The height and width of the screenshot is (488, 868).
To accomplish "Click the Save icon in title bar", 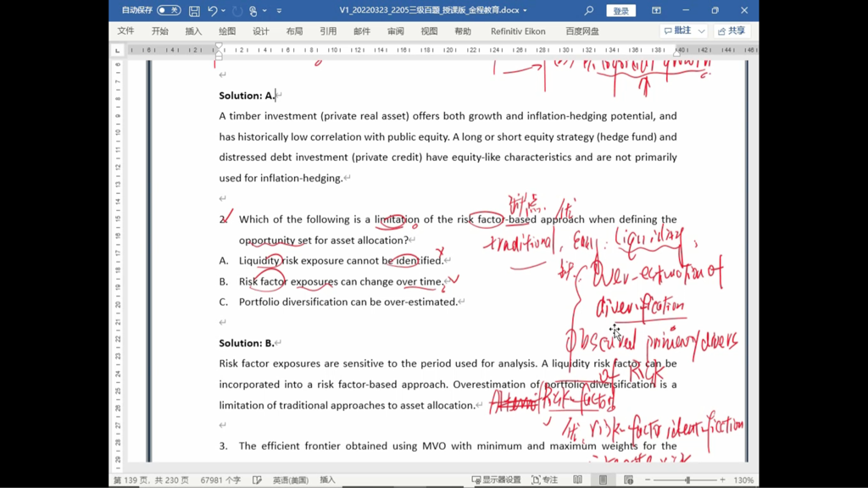I will point(194,11).
